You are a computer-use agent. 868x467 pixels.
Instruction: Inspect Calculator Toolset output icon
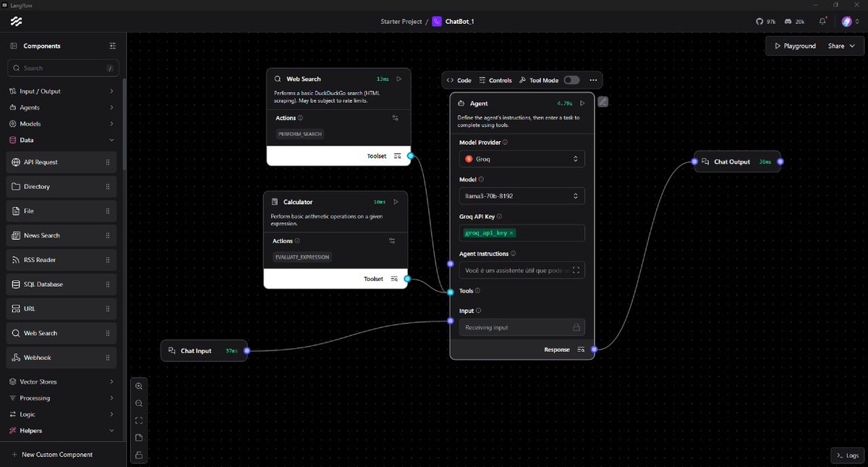[x=394, y=279]
